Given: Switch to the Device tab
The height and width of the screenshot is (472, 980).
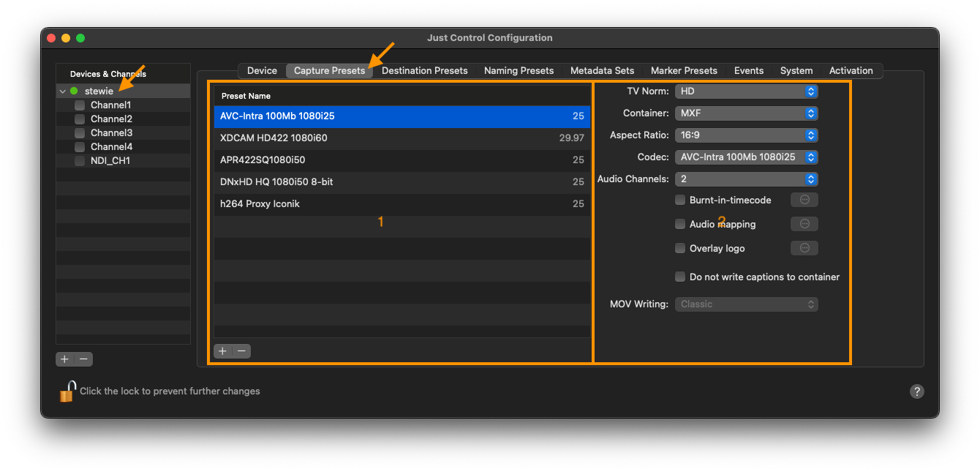Looking at the screenshot, I should pyautogui.click(x=262, y=71).
